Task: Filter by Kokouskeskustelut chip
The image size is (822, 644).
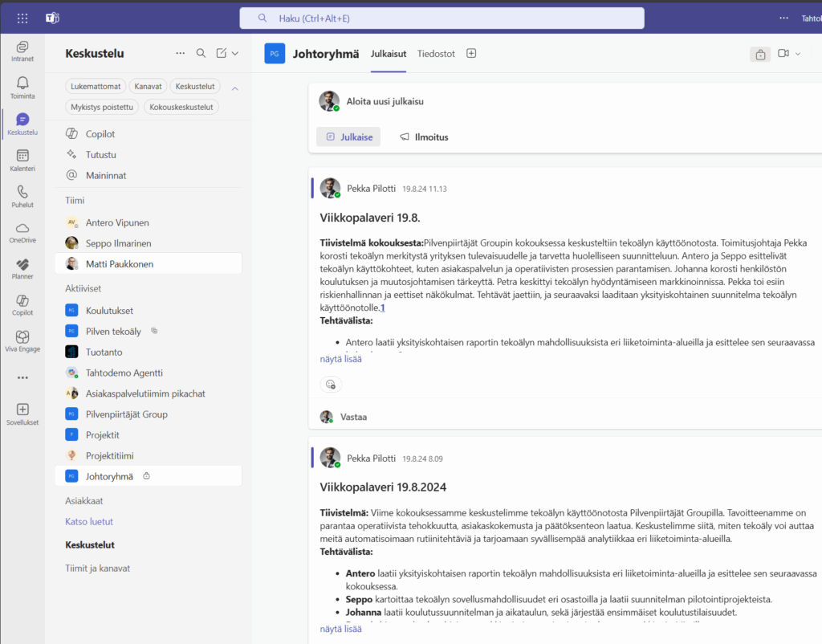Action: pyautogui.click(x=181, y=107)
